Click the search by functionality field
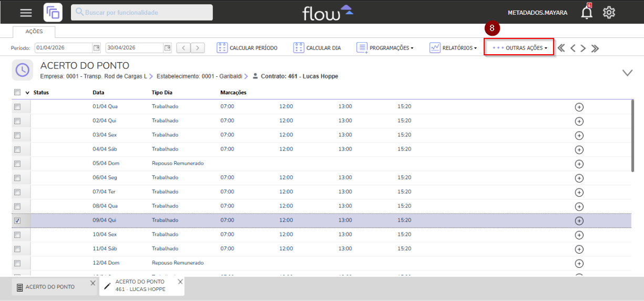This screenshot has height=301, width=644. pyautogui.click(x=142, y=12)
